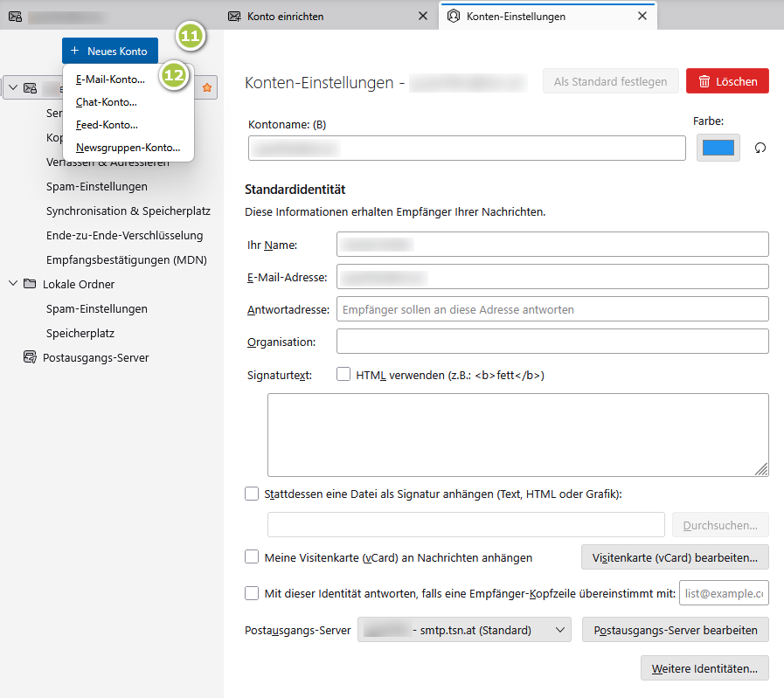Image resolution: width=784 pixels, height=698 pixels.
Task: Collapse the email account tree node
Action: coord(12,88)
